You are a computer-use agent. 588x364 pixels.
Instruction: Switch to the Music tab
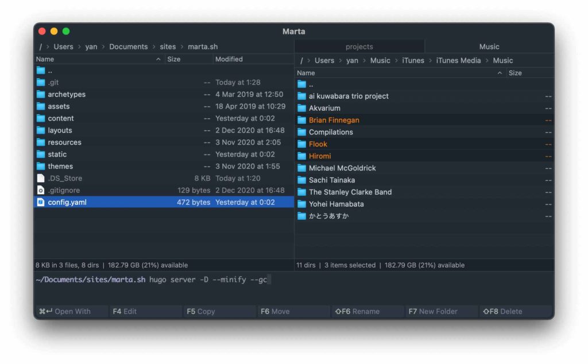point(489,47)
